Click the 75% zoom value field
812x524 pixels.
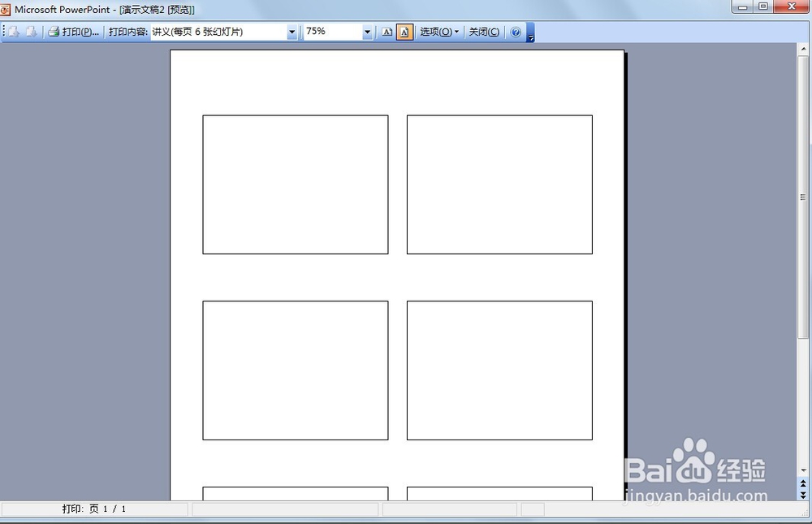(x=333, y=32)
